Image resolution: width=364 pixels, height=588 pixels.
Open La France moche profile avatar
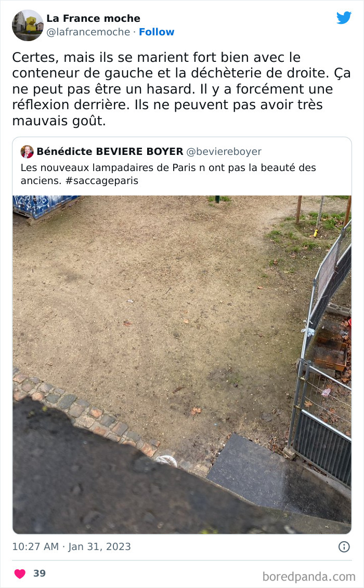(x=28, y=25)
